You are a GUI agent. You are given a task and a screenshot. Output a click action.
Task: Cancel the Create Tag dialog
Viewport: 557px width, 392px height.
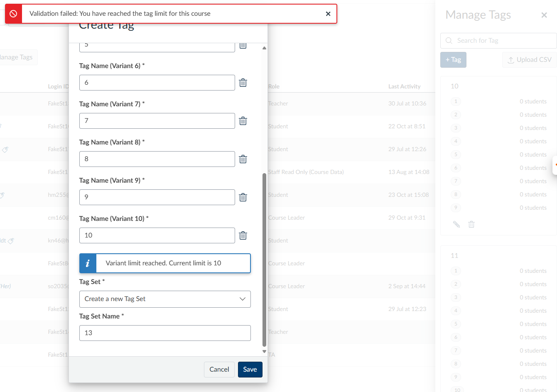[x=219, y=370]
